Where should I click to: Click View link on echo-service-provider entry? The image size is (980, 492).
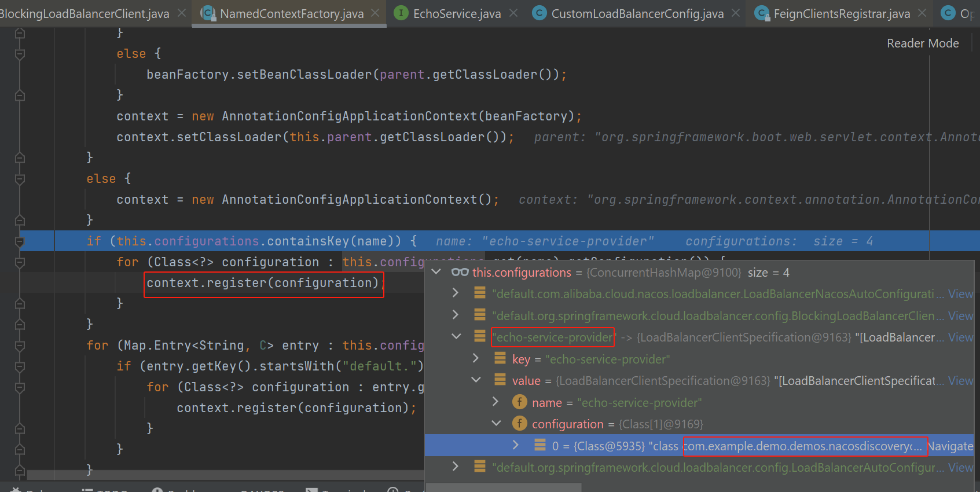click(960, 337)
